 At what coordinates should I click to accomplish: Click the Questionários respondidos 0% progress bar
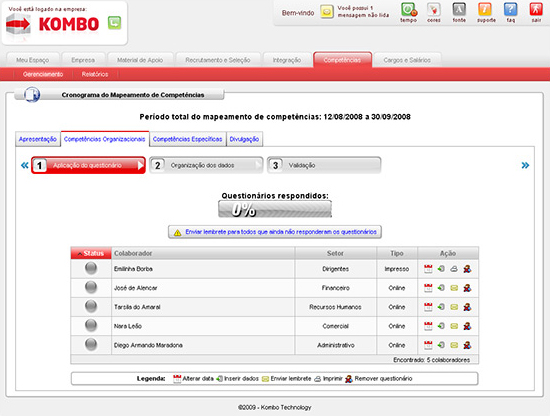point(275,209)
